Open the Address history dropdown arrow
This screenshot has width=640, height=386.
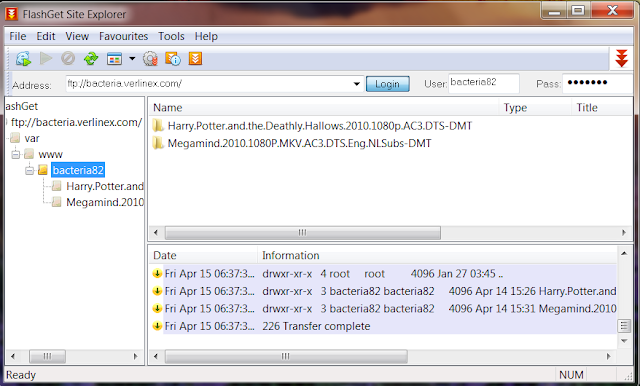(x=357, y=84)
